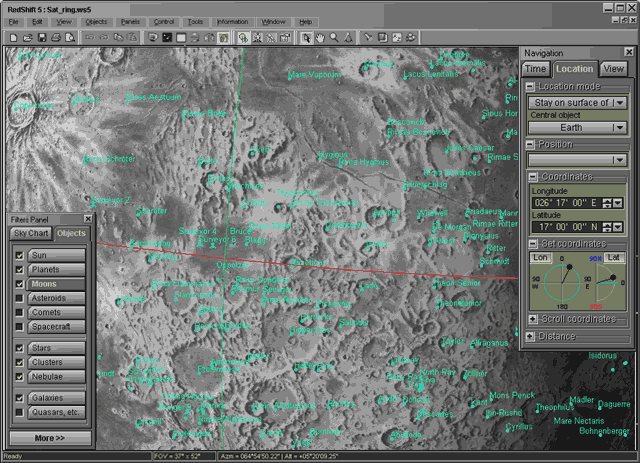
Task: Click the Latitude coordinate field
Action: (x=566, y=225)
